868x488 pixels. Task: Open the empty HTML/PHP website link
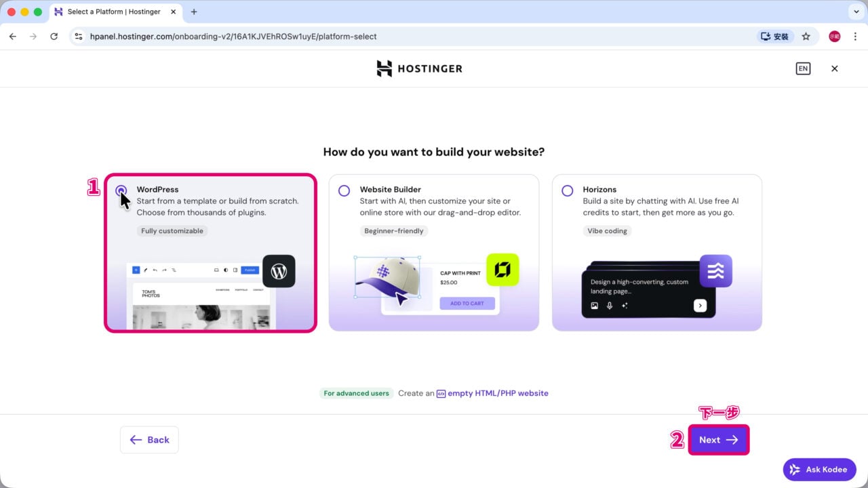click(498, 393)
